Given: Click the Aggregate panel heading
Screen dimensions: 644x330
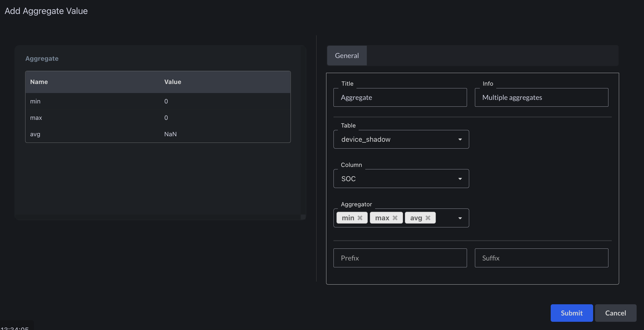Looking at the screenshot, I should (42, 59).
